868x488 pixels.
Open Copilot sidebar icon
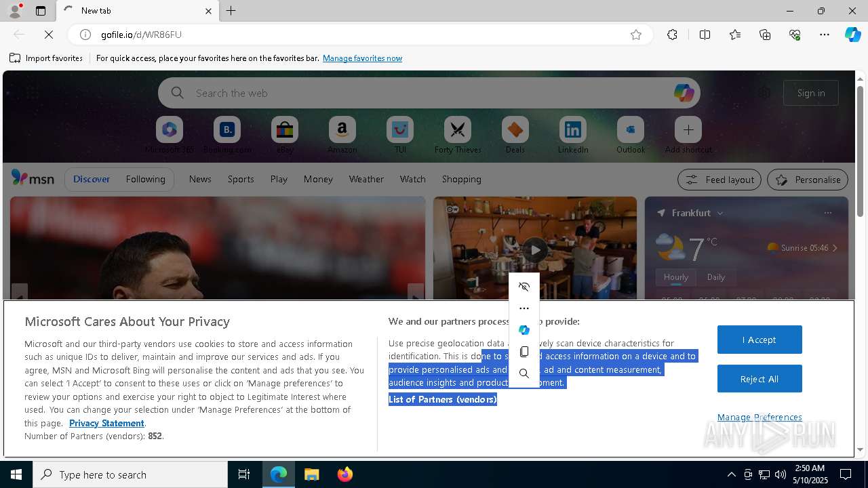(x=852, y=35)
